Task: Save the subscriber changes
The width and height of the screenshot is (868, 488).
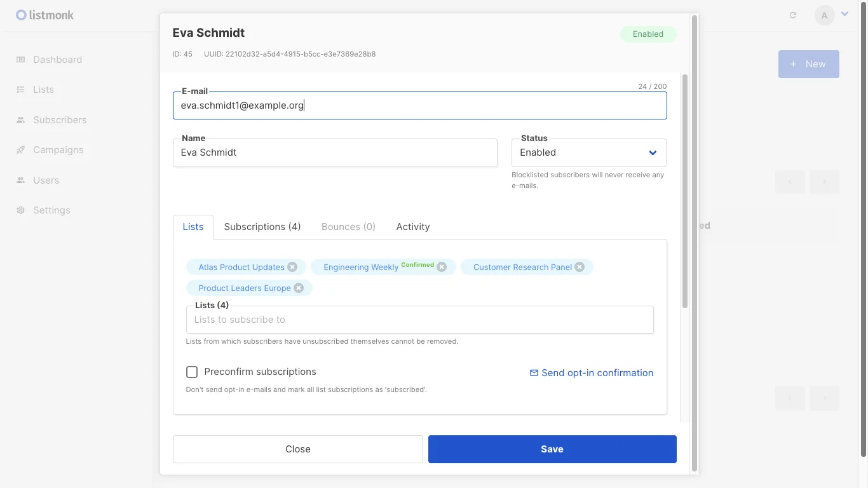Action: click(x=552, y=449)
